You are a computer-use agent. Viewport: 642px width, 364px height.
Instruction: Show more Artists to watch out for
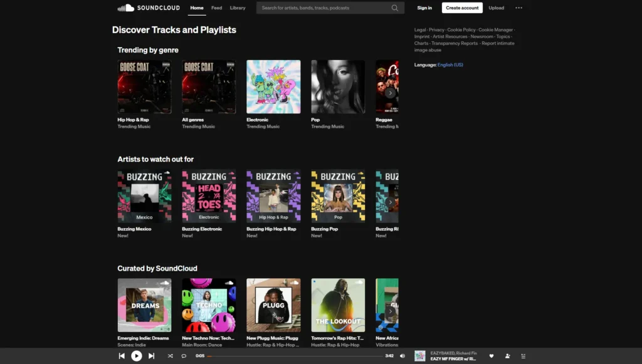390,202
